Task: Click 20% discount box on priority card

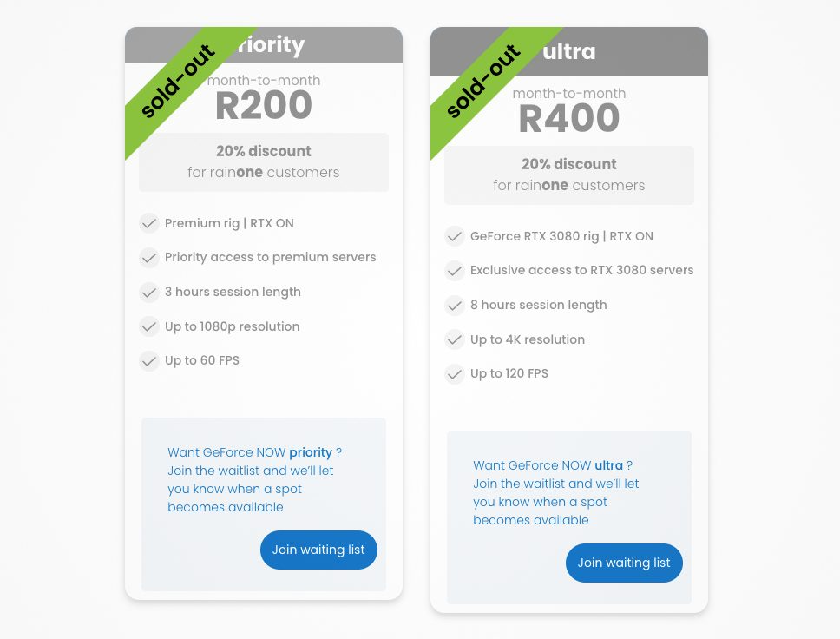Action: [264, 162]
